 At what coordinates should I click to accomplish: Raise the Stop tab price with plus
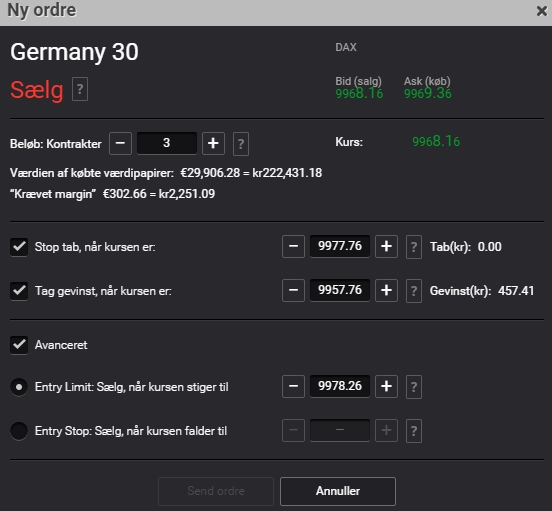[x=387, y=246]
